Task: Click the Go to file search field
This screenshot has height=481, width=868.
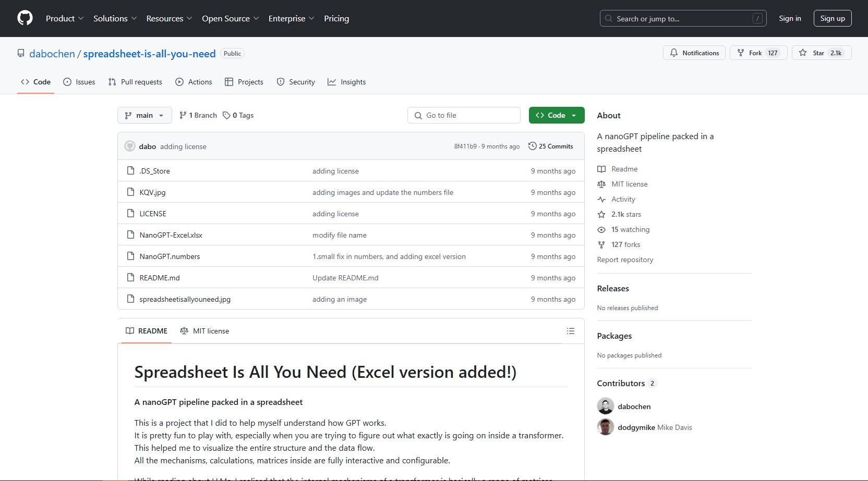Action: pos(464,116)
